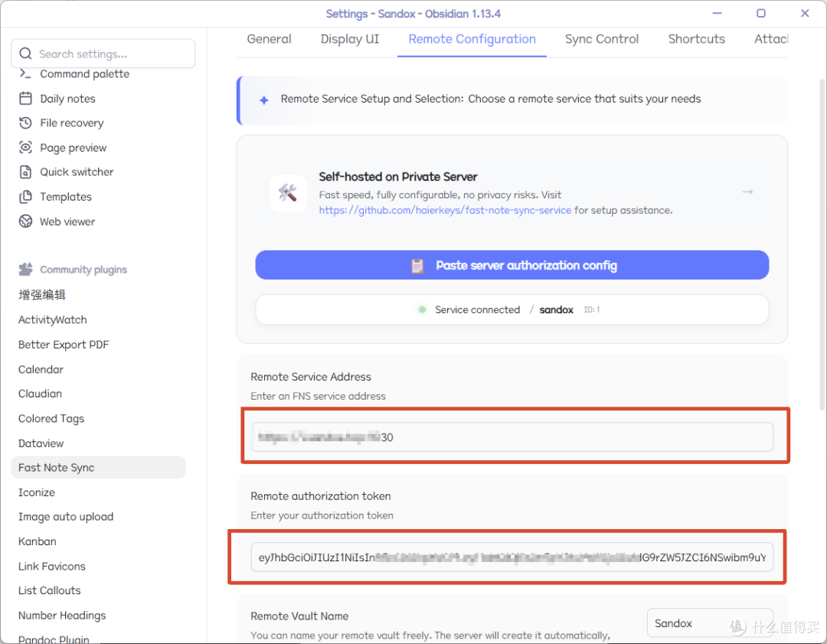Screen dimensions: 827x644
Task: Click the Templates icon
Action: (x=25, y=197)
